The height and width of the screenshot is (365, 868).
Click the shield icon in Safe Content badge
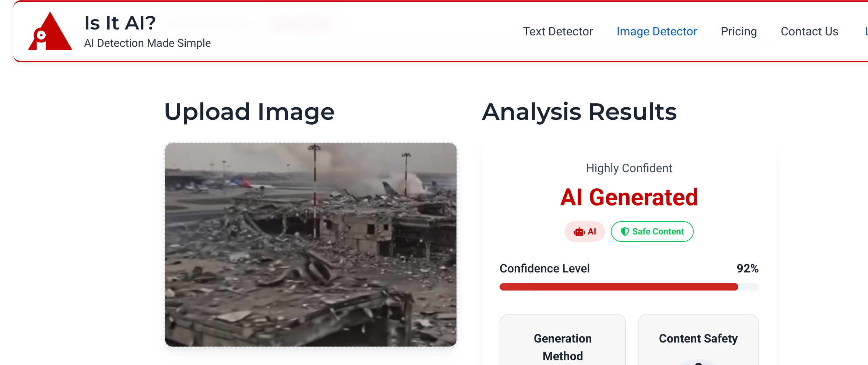(625, 232)
